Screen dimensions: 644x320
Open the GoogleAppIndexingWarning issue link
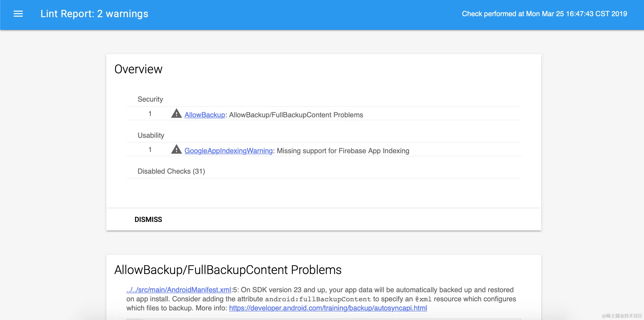click(x=228, y=151)
